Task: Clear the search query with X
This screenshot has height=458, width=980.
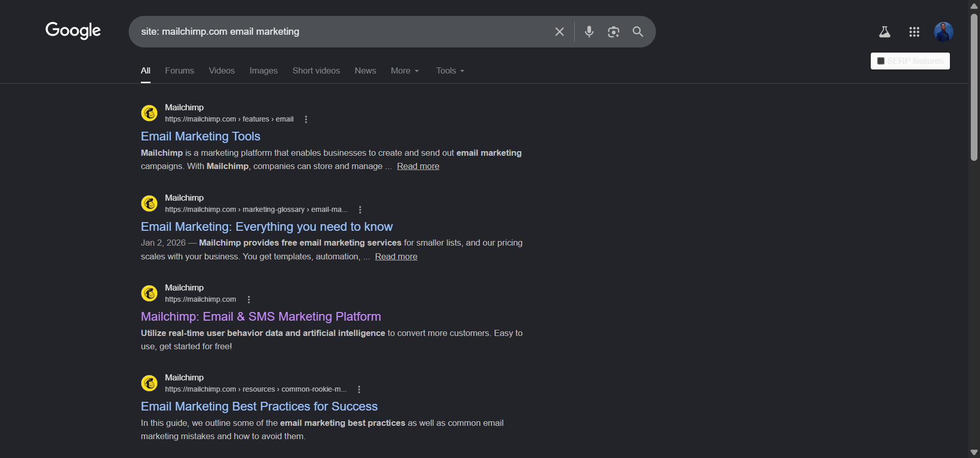Action: click(559, 32)
